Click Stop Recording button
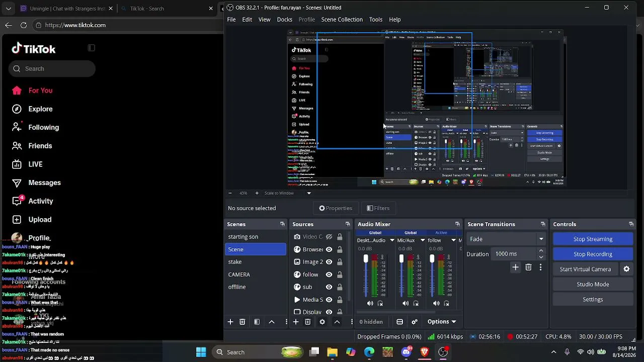 593,254
